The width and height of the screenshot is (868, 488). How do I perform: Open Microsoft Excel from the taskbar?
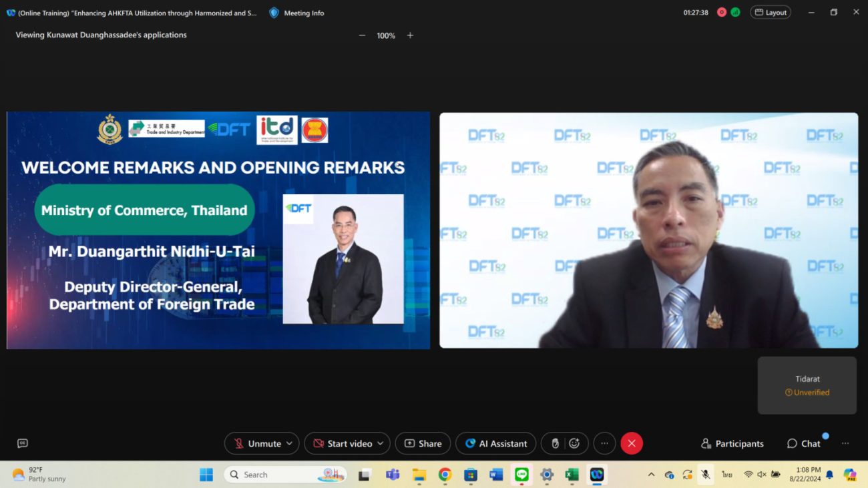572,475
